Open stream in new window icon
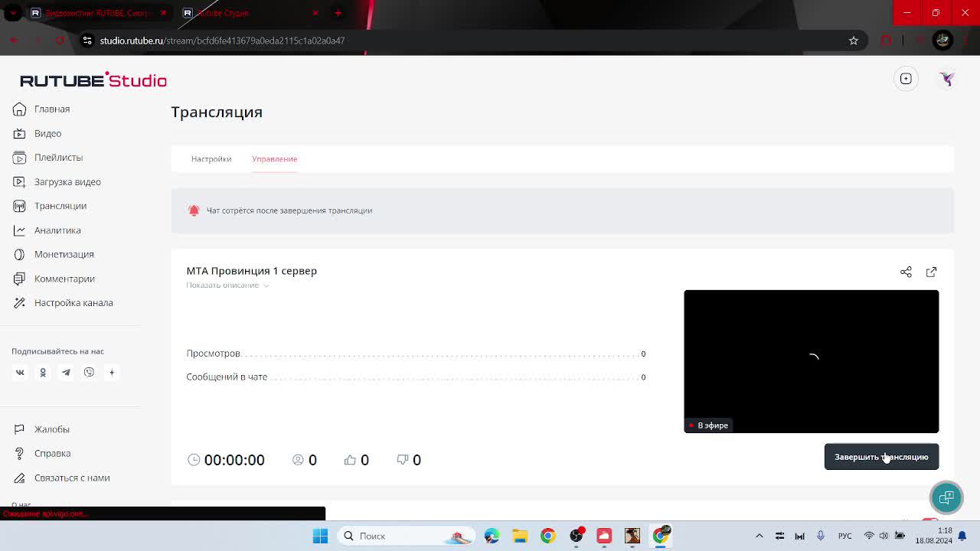 point(931,272)
